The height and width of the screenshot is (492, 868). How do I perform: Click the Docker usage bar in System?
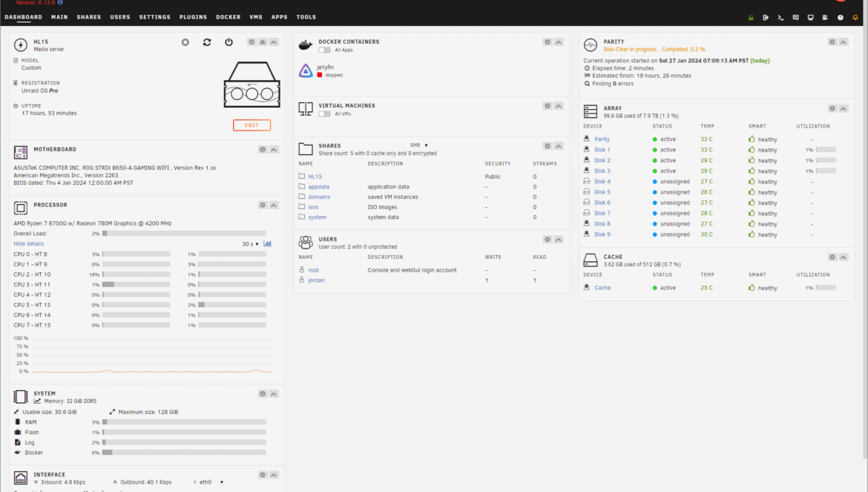point(184,453)
